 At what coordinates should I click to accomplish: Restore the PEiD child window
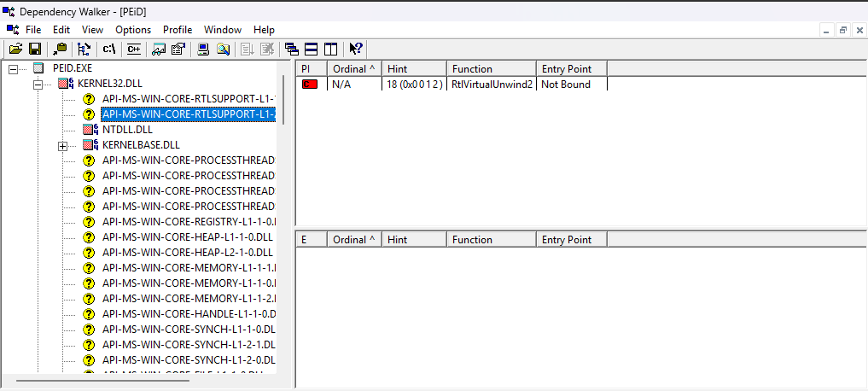(x=843, y=31)
